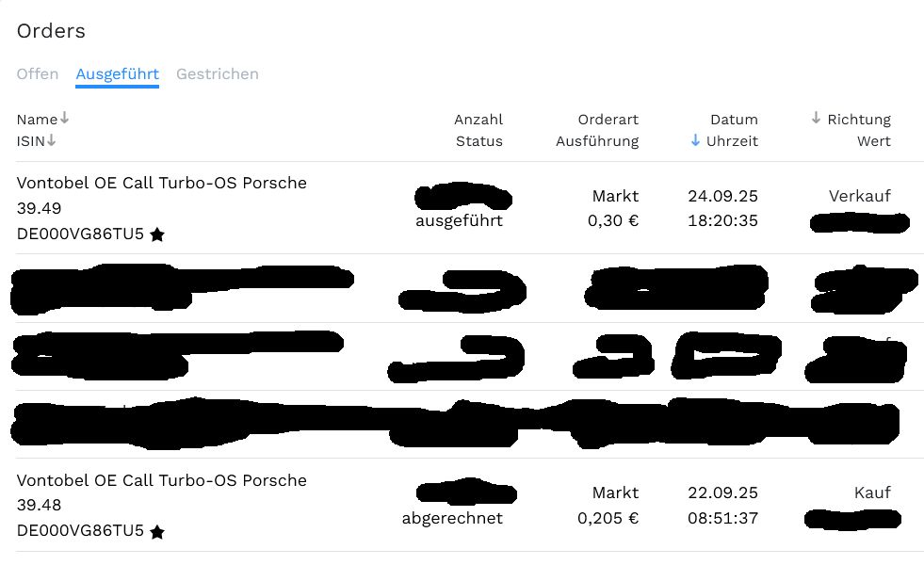Click the star beside the ISIN in the 24.09.25 order

157,234
